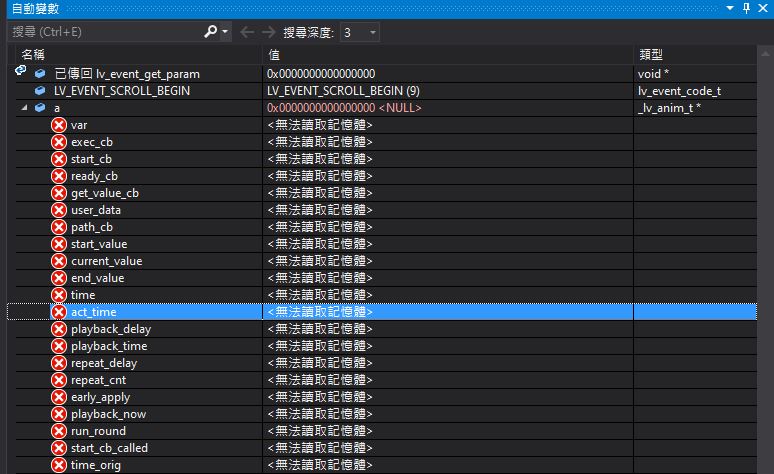Viewport: 774px width, 474px height.
Task: Click the error icon next to end_value
Action: point(59,278)
